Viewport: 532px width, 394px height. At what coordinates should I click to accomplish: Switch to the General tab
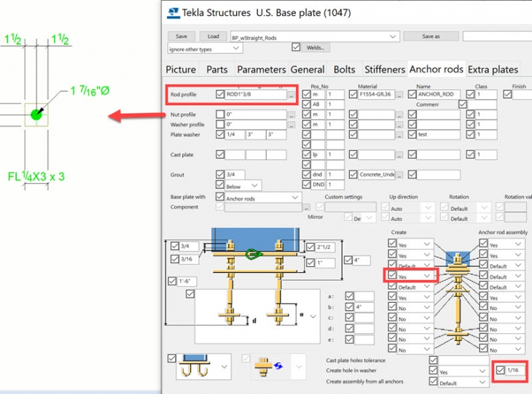click(x=308, y=69)
